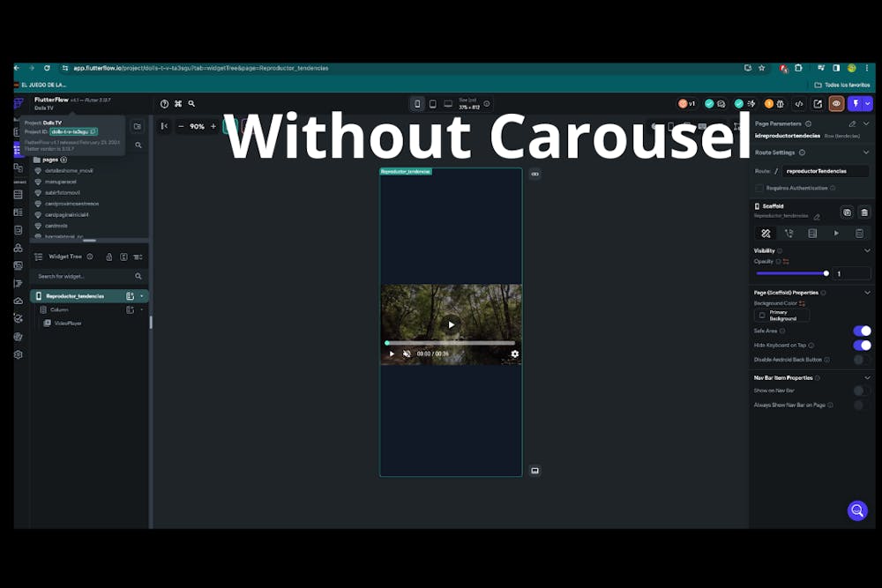The height and width of the screenshot is (588, 882).
Task: Open the code view panel with the </> icon
Action: (x=799, y=104)
